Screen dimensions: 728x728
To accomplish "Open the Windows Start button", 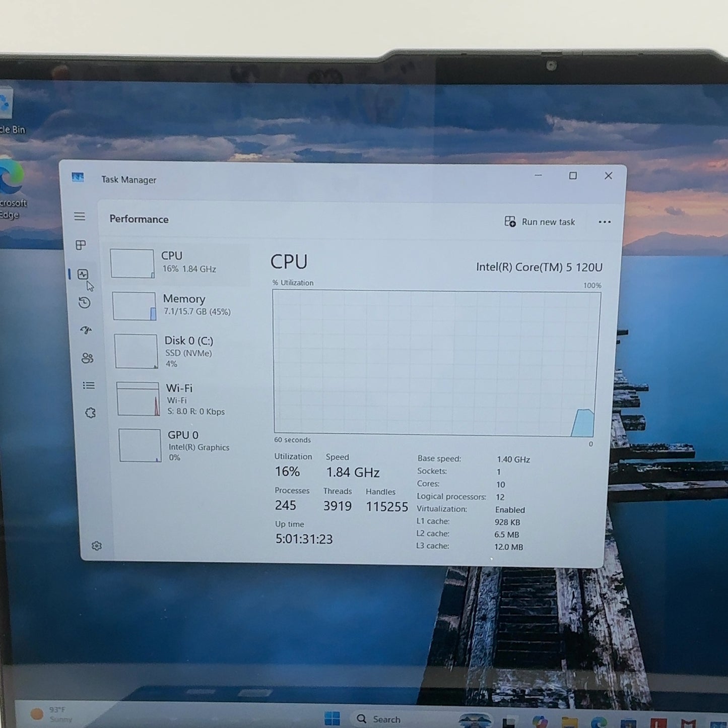I will [x=332, y=719].
